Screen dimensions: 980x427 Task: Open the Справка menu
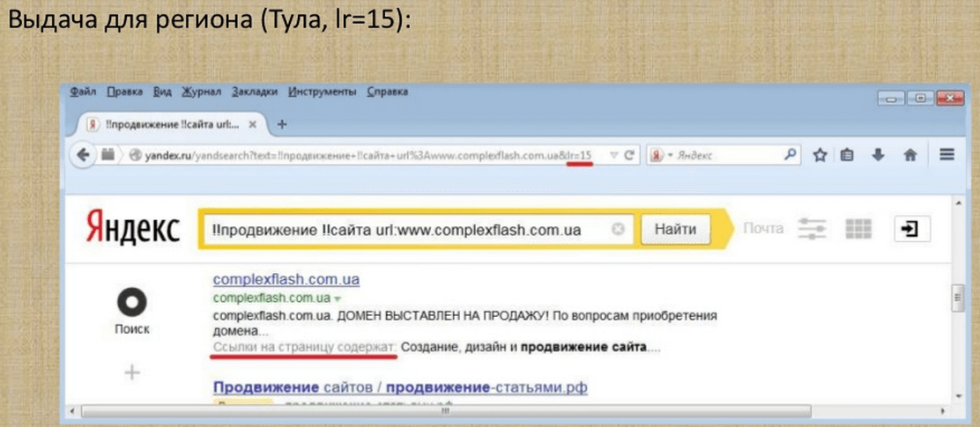click(388, 92)
